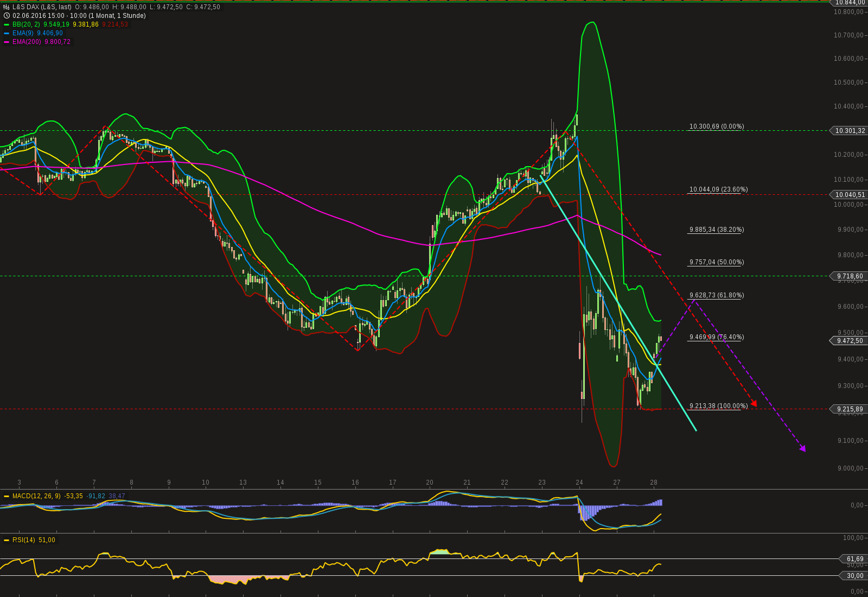Viewport: 868px width, 597px height.
Task: Select the Fibonacci label 9.469,99 (76.40%)
Action: click(717, 337)
